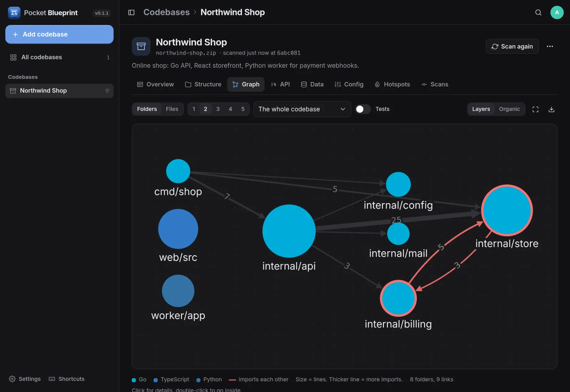Click the All codebases grid icon

point(13,57)
